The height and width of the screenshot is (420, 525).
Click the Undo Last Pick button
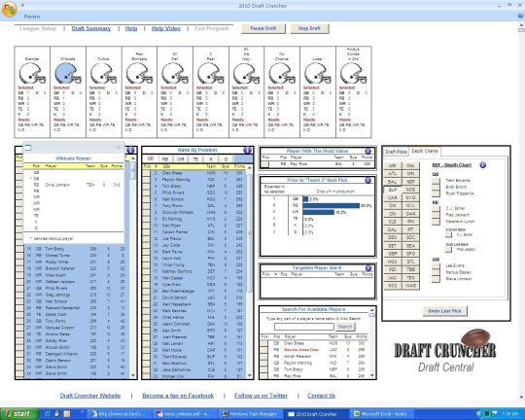coord(444,311)
